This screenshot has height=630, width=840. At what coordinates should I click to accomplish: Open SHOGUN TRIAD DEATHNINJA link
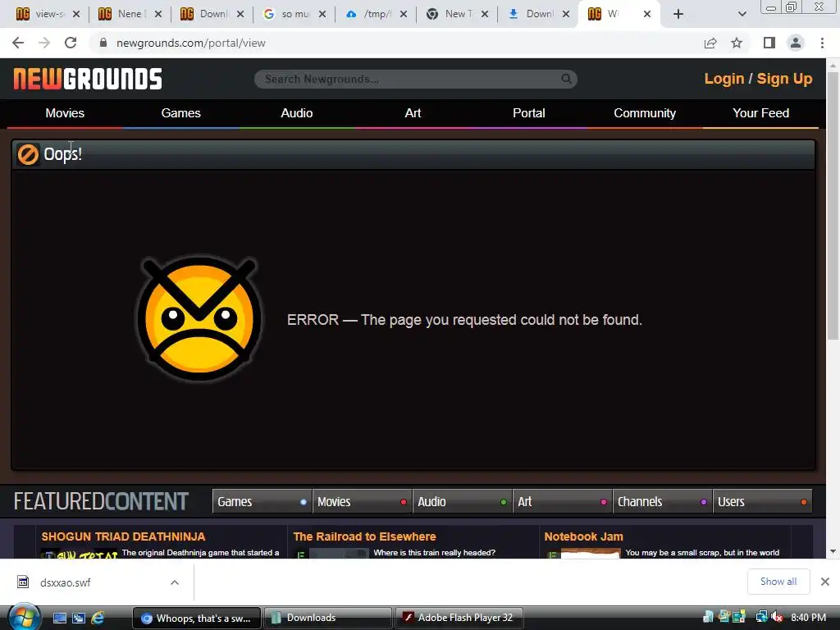123,536
